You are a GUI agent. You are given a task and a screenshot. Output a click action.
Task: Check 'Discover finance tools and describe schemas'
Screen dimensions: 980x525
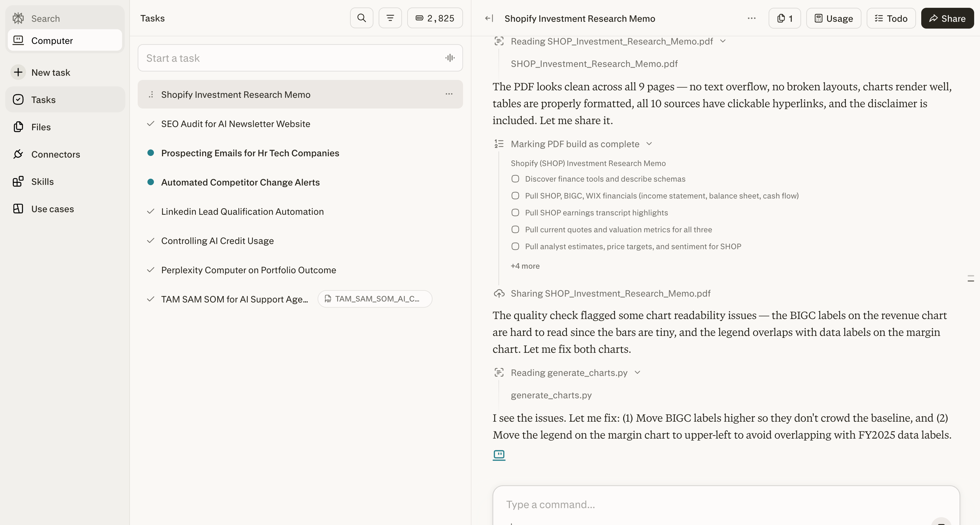515,179
